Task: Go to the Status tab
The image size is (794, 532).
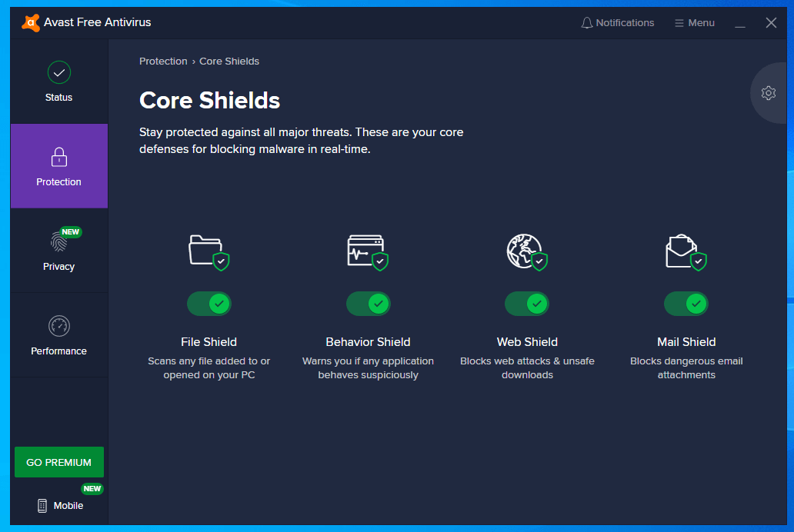Action: [59, 81]
